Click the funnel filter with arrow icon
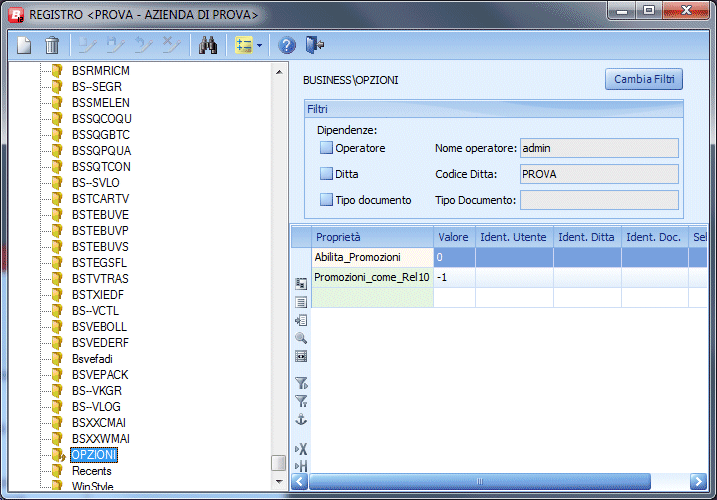This screenshot has width=717, height=500. coord(301,383)
